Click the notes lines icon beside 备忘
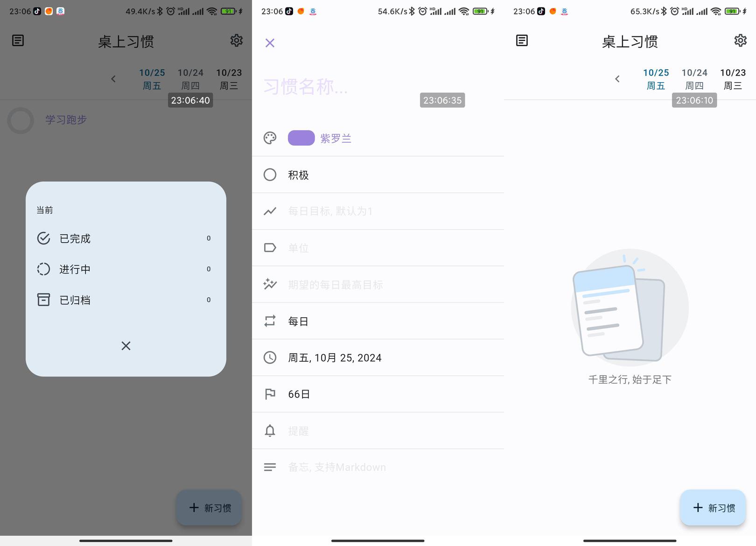This screenshot has width=756, height=546. point(270,467)
